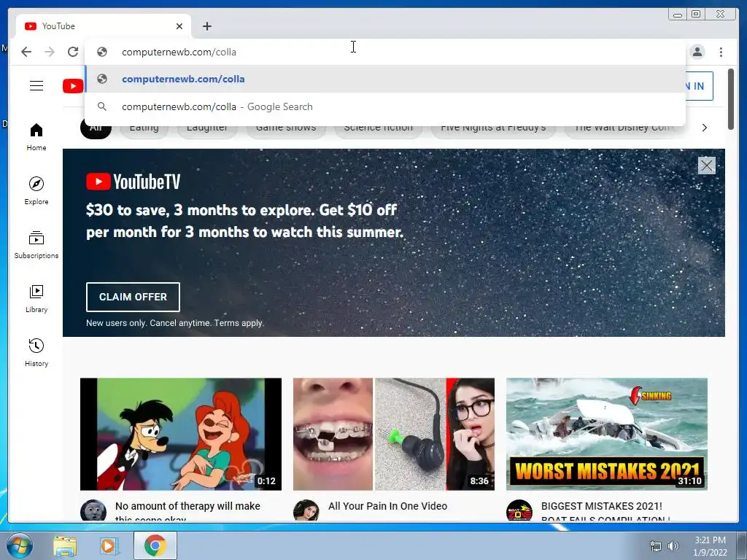Open a new tab with the plus button
This screenshot has width=747, height=560.
pos(206,26)
